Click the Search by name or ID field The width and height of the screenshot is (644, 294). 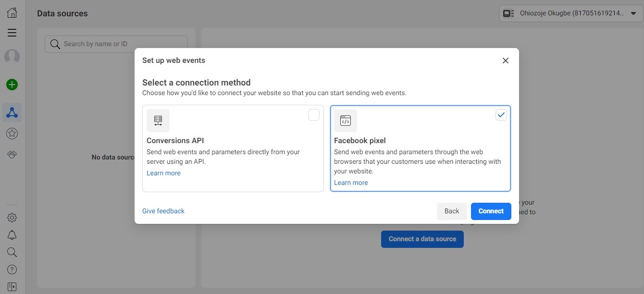click(x=115, y=43)
